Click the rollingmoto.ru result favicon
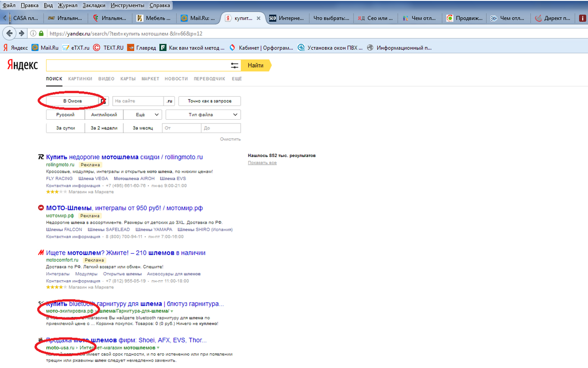Image resolution: width=588 pixels, height=368 pixels. click(x=41, y=157)
